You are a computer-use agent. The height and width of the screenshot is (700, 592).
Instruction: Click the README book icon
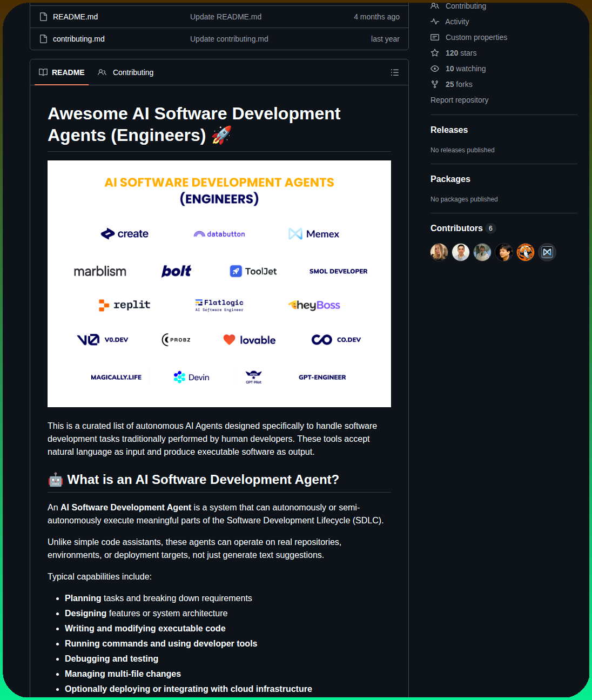[43, 72]
